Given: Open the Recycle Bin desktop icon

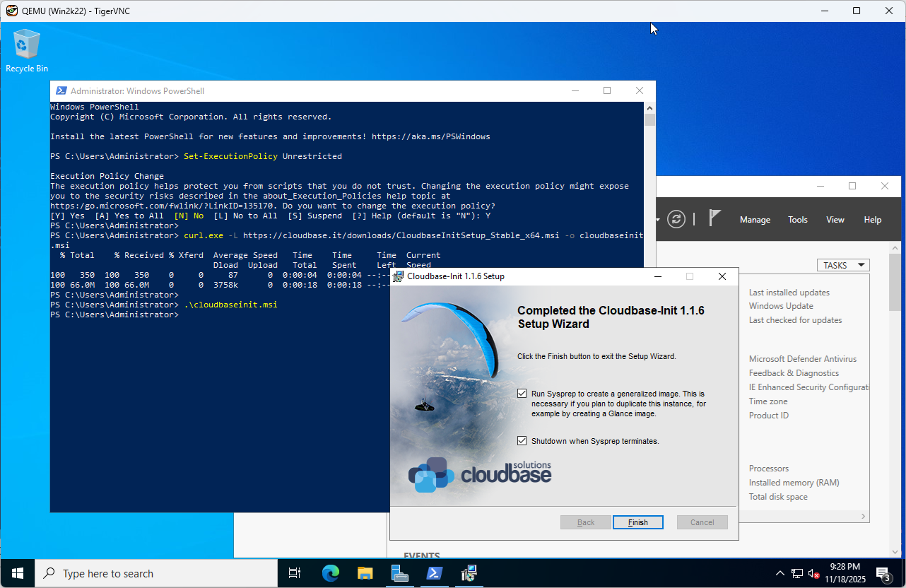Looking at the screenshot, I should [27, 50].
